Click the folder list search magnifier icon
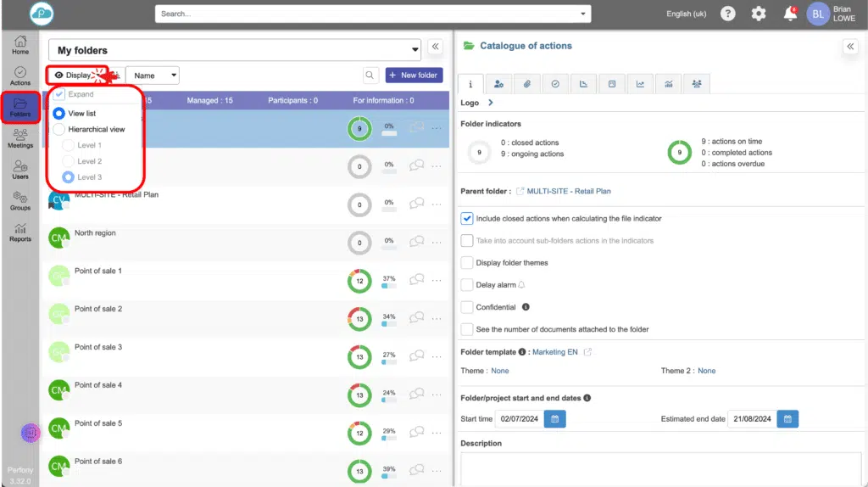 coord(370,76)
